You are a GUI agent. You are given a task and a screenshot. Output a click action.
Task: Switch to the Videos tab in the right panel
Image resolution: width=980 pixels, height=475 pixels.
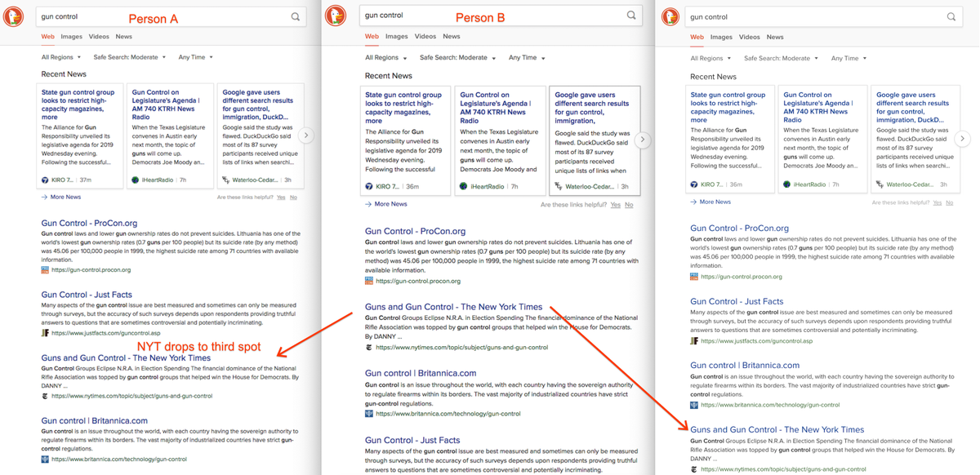point(750,37)
